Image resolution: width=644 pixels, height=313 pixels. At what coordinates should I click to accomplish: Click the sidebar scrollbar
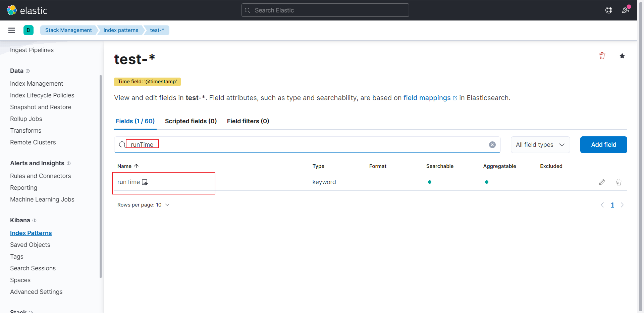(101, 176)
